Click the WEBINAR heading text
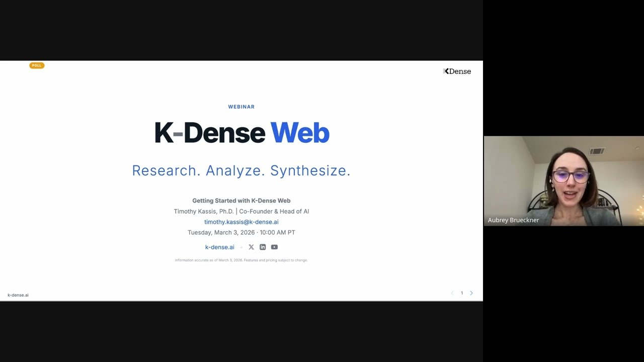This screenshot has height=362, width=644. coord(242,107)
